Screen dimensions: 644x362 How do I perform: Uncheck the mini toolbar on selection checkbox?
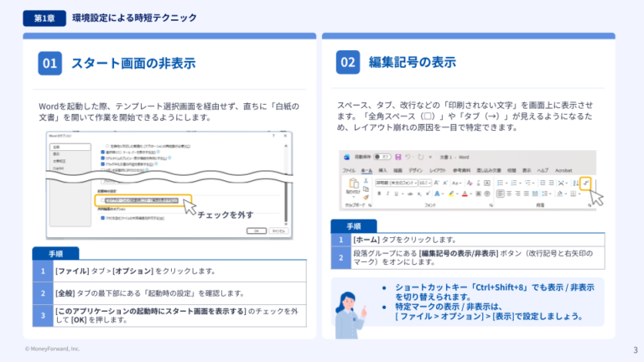coord(102,152)
